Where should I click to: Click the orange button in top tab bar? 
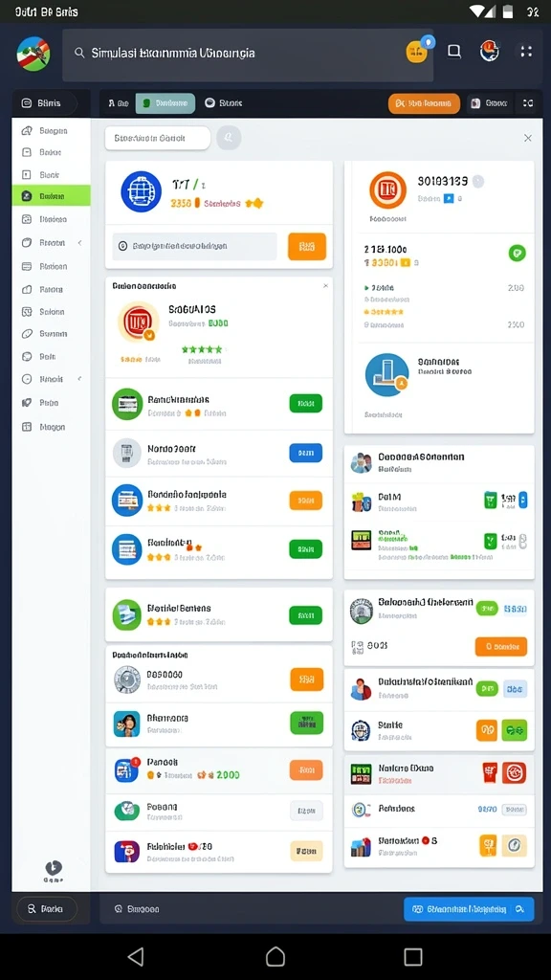[424, 103]
